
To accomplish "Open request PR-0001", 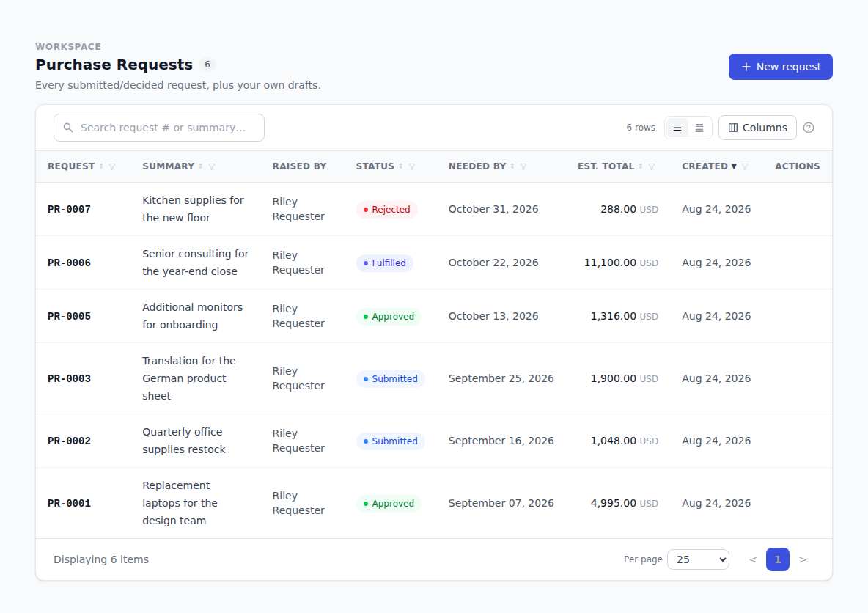I will (x=69, y=503).
